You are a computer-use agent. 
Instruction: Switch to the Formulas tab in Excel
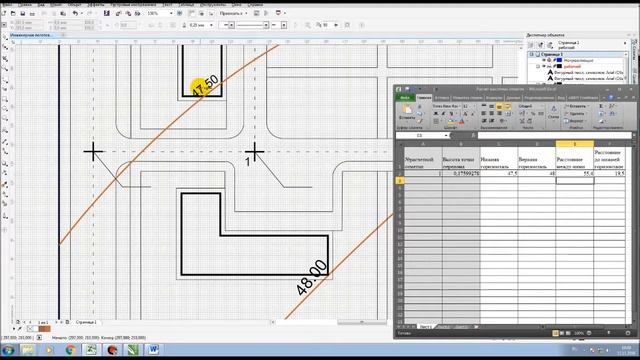coord(494,98)
